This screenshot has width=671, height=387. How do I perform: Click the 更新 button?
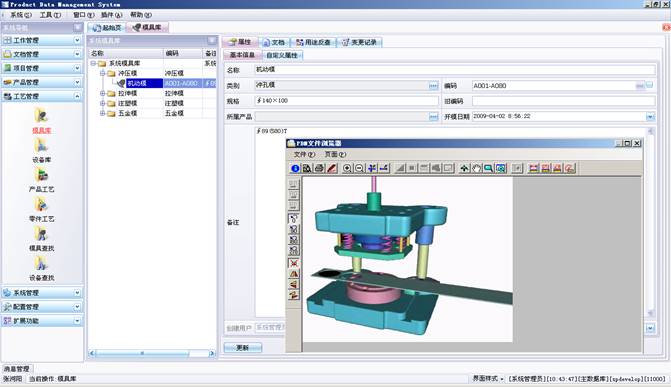click(x=243, y=348)
